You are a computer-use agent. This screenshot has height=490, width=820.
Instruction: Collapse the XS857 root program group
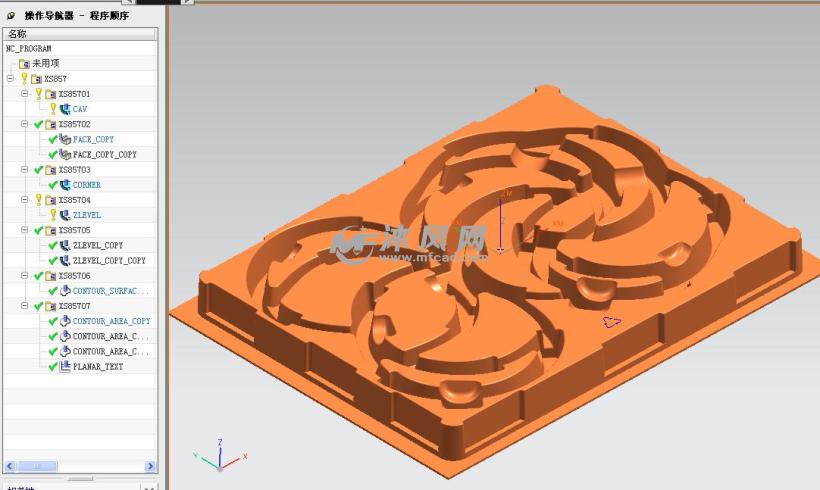pyautogui.click(x=10, y=78)
